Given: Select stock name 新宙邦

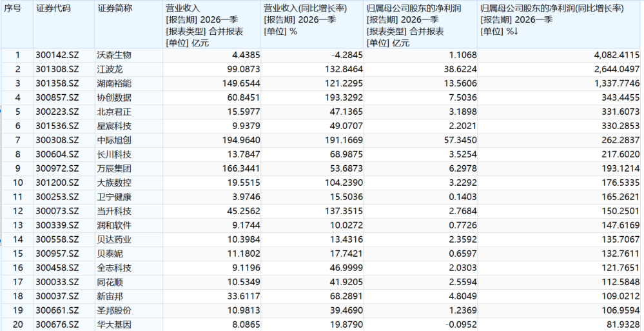Looking at the screenshot, I should 110,296.
